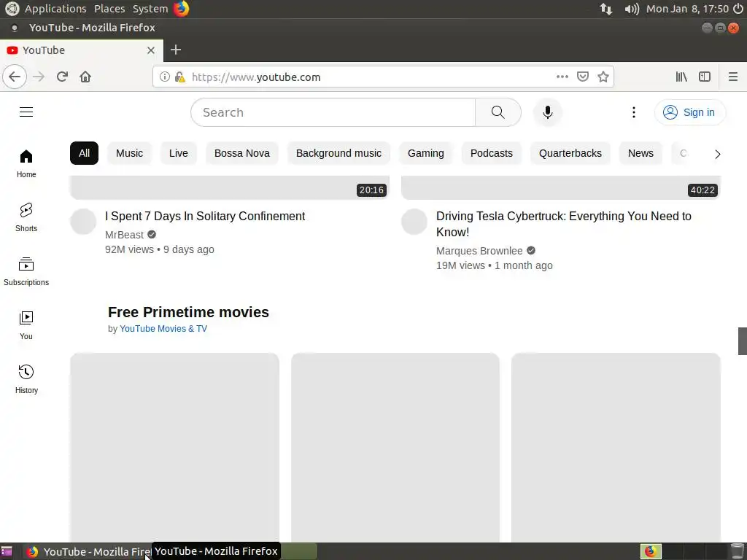This screenshot has width=747, height=560.
Task: Open the System menu
Action: tap(150, 9)
